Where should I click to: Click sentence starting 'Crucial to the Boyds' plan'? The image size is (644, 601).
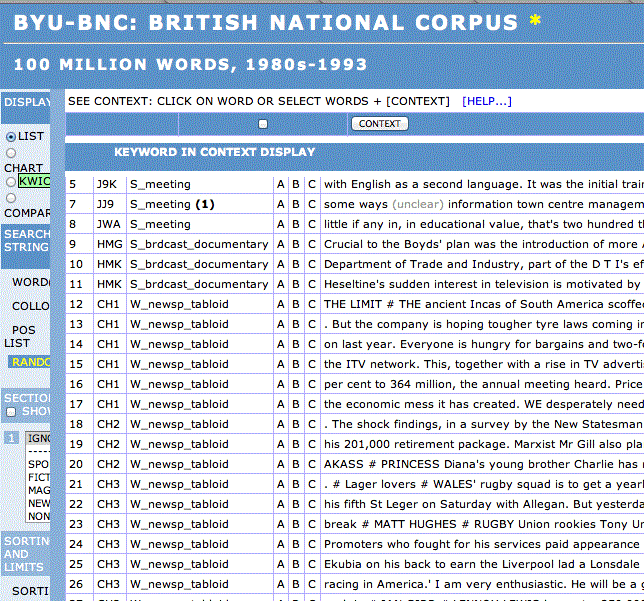point(483,244)
